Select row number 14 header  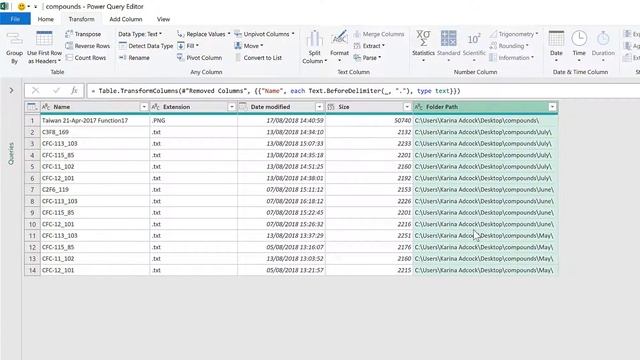click(x=32, y=270)
